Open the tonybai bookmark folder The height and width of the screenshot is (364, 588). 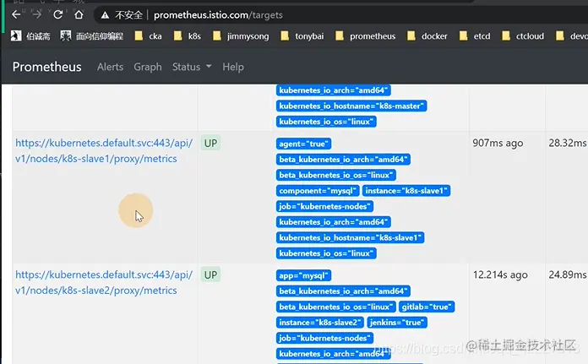click(x=302, y=36)
